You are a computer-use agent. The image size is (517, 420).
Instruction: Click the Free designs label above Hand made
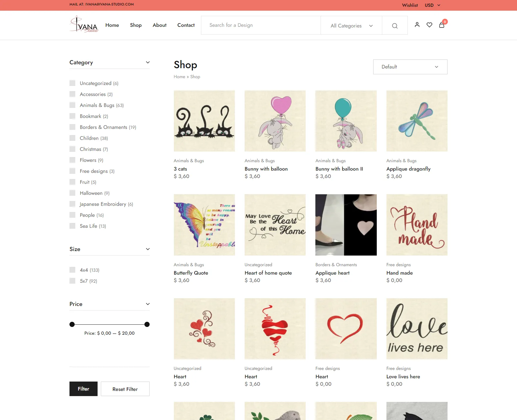[x=398, y=265]
